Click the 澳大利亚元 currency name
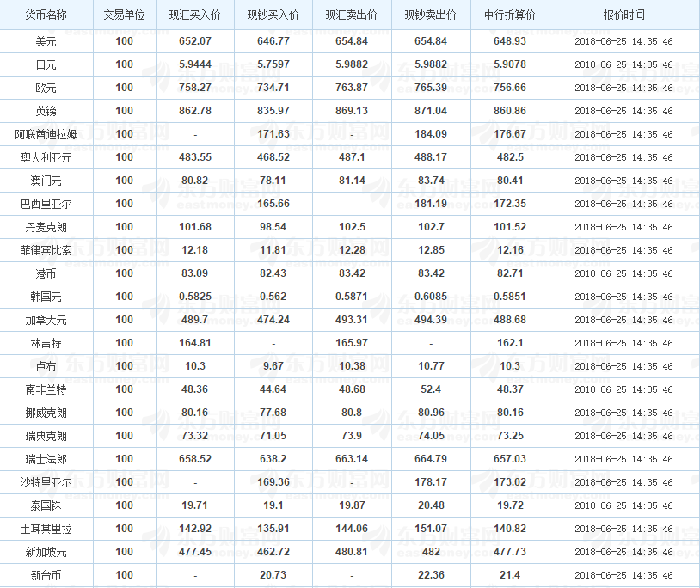This screenshot has height=588, width=700. [46, 157]
